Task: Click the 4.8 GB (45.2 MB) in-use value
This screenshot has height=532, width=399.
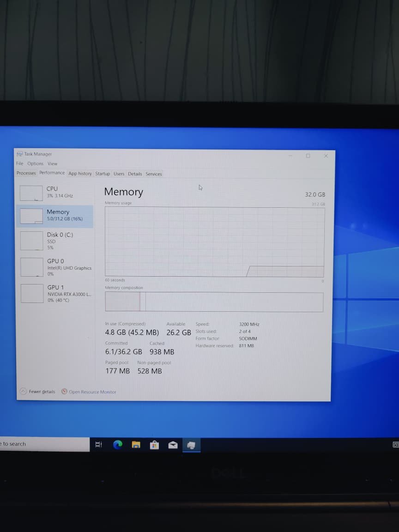Action: point(132,332)
